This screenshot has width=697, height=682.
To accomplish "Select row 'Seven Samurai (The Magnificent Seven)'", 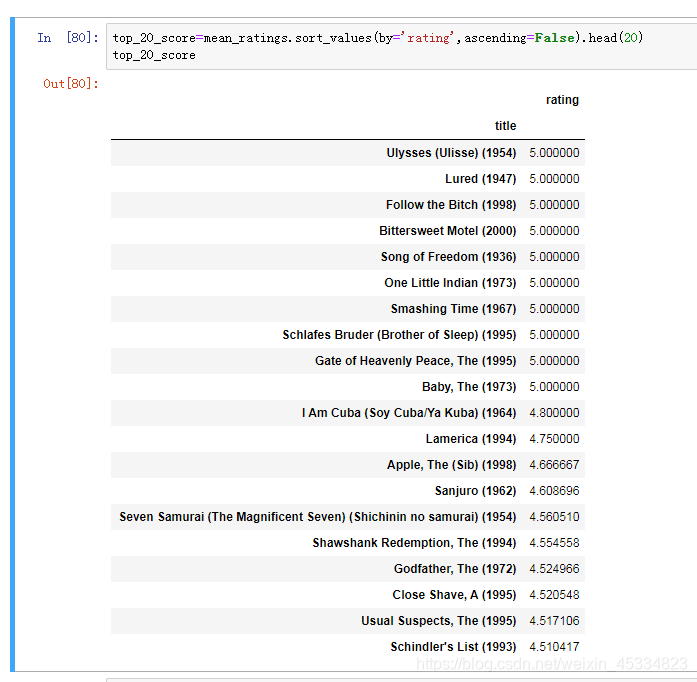I will (348, 517).
